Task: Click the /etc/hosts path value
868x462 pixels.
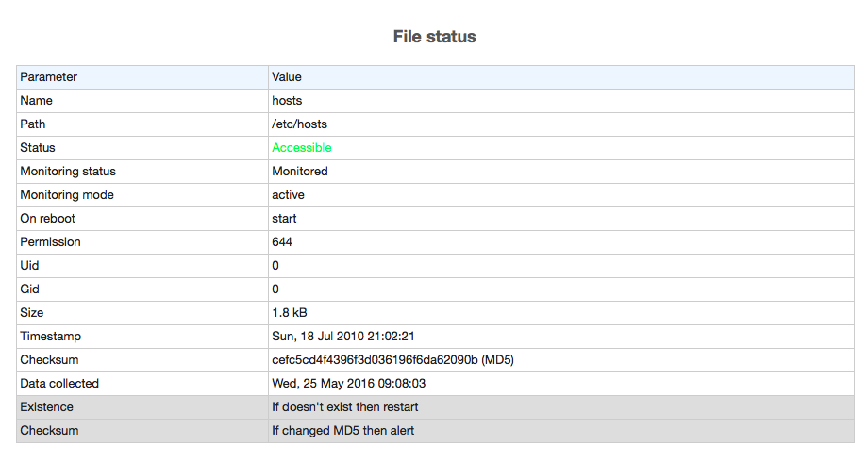Action: click(x=299, y=124)
